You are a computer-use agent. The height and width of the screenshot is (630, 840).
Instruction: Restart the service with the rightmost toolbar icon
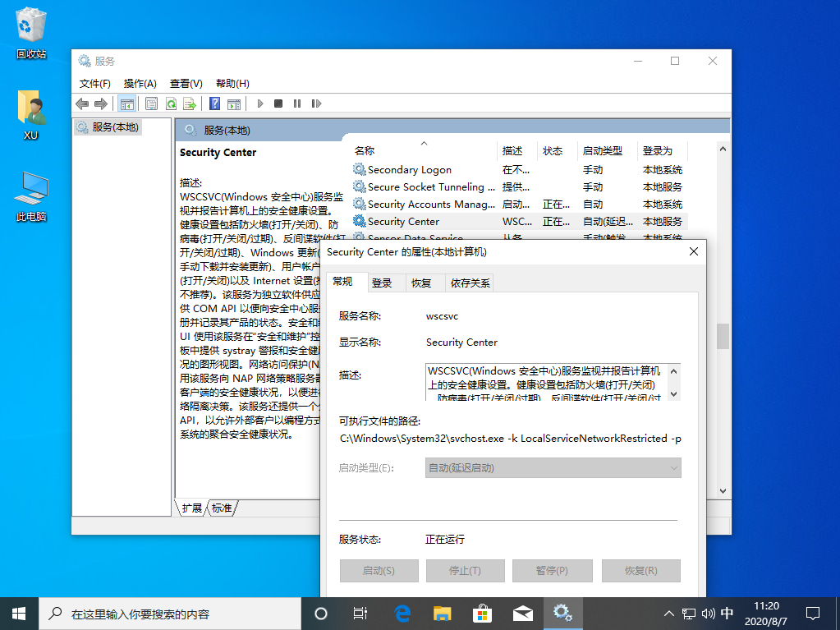click(x=317, y=103)
